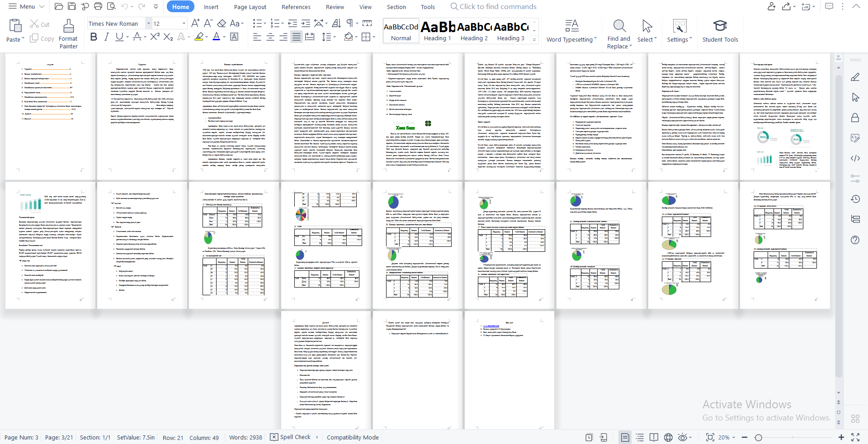Apply the Normal style
This screenshot has height=444, width=868.
point(401,31)
